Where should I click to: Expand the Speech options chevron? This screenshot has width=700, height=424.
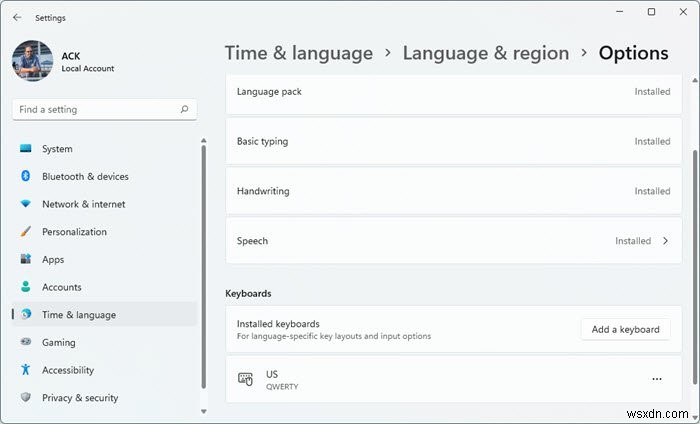coord(666,241)
